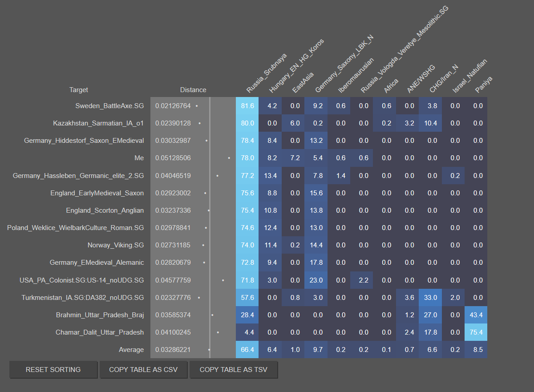
Task: Click the 33.0 CHG/Iran_N cell
Action: (430, 298)
